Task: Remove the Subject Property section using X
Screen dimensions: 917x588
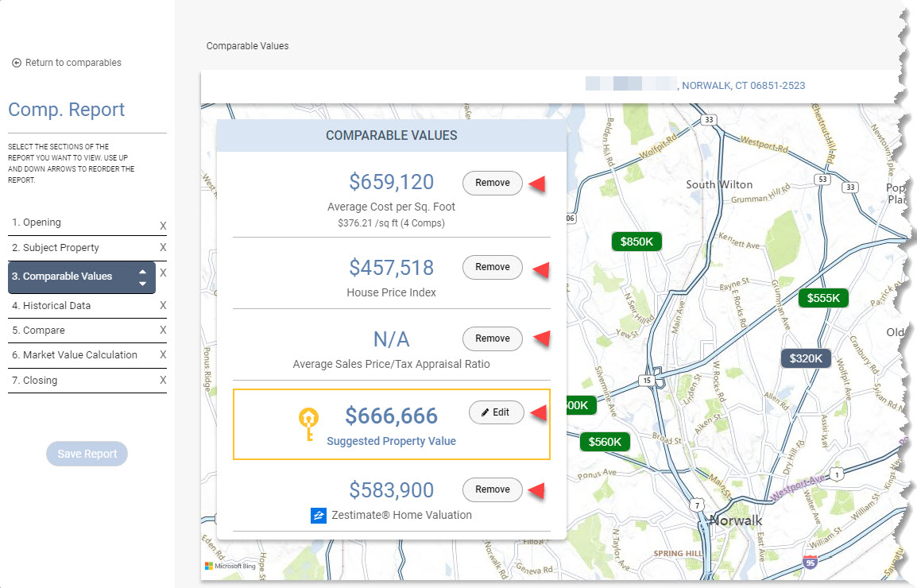Action: coord(163,247)
